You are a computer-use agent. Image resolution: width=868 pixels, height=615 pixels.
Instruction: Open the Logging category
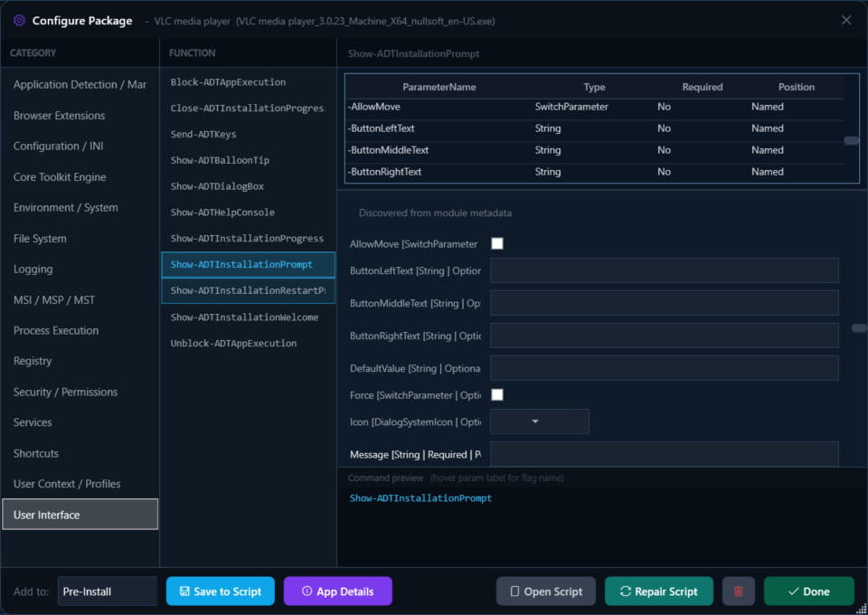[32, 269]
